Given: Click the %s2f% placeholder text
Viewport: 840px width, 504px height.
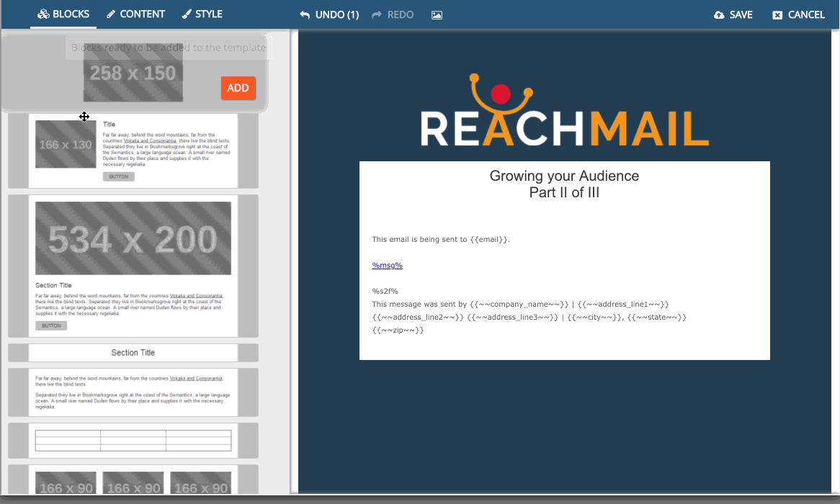Looking at the screenshot, I should (385, 291).
